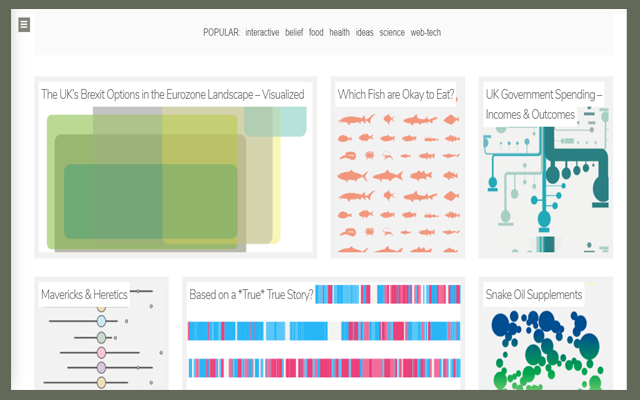Open the hamburger menu icon
The height and width of the screenshot is (400, 640).
pyautogui.click(x=24, y=24)
